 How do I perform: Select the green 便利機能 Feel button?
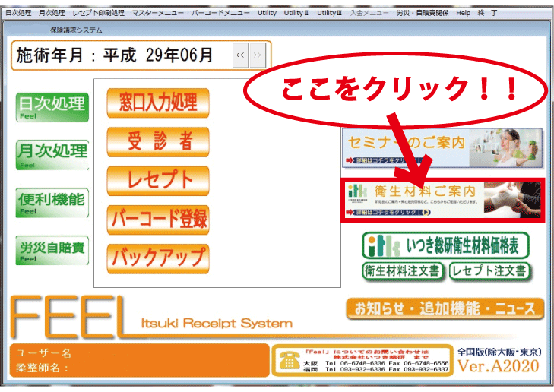pyautogui.click(x=52, y=203)
